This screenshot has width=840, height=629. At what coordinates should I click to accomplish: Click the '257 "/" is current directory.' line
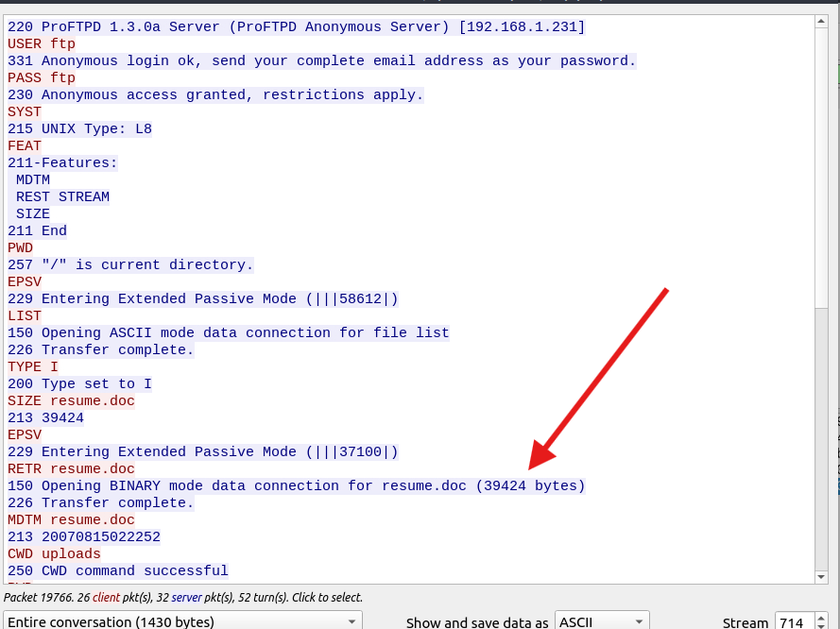130,265
